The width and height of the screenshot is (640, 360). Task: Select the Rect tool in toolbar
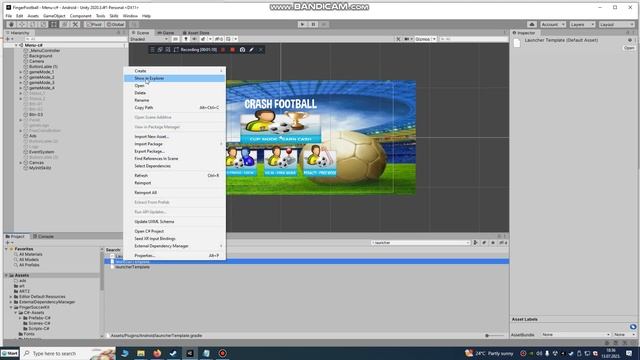tap(54, 24)
